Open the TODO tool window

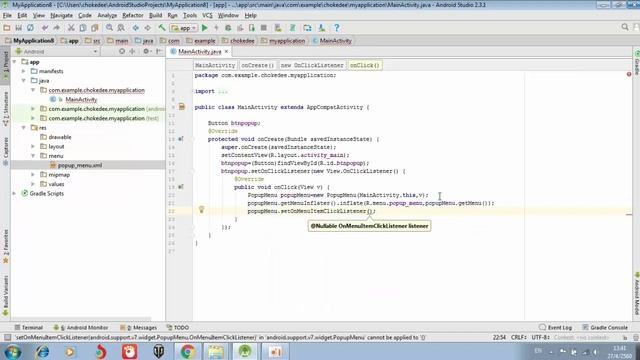178,327
